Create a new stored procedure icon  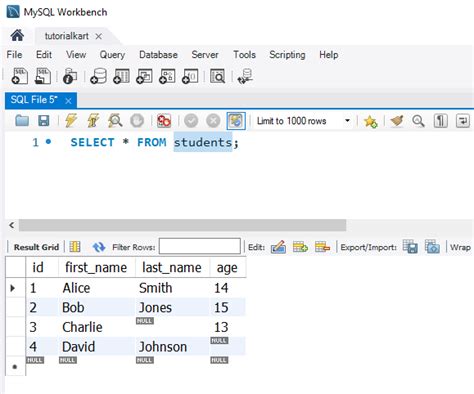[x=167, y=76]
